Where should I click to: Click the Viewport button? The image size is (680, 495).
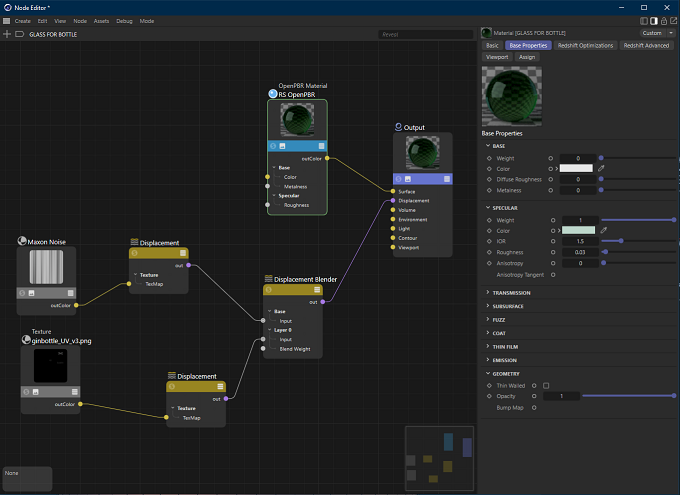(x=497, y=57)
